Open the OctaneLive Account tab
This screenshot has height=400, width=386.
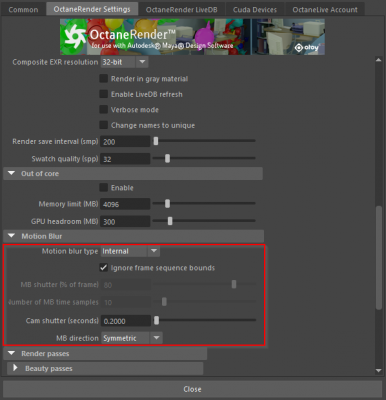coord(325,9)
